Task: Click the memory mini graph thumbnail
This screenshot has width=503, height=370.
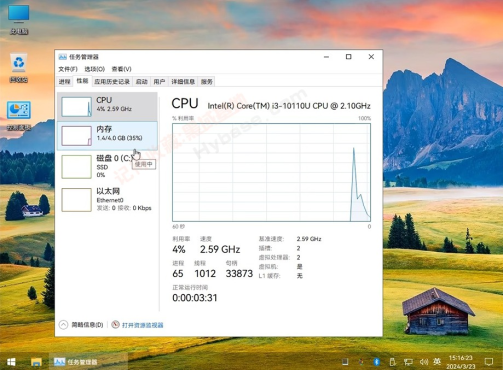Action: tap(76, 136)
